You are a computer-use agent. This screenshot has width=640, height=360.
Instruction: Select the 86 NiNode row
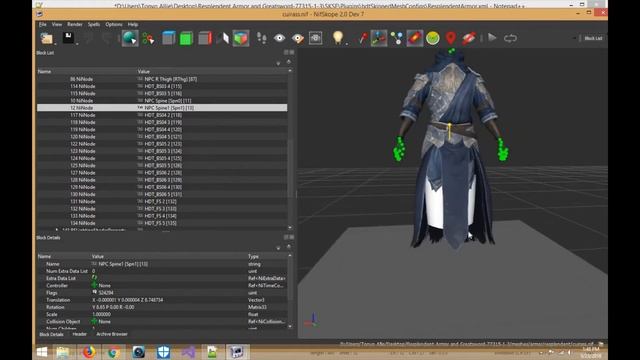click(x=162, y=79)
